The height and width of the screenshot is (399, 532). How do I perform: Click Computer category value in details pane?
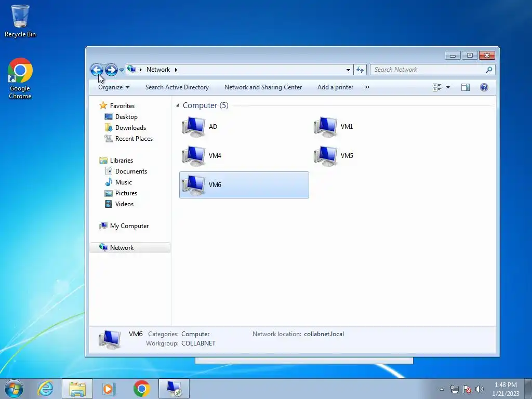coord(195,334)
